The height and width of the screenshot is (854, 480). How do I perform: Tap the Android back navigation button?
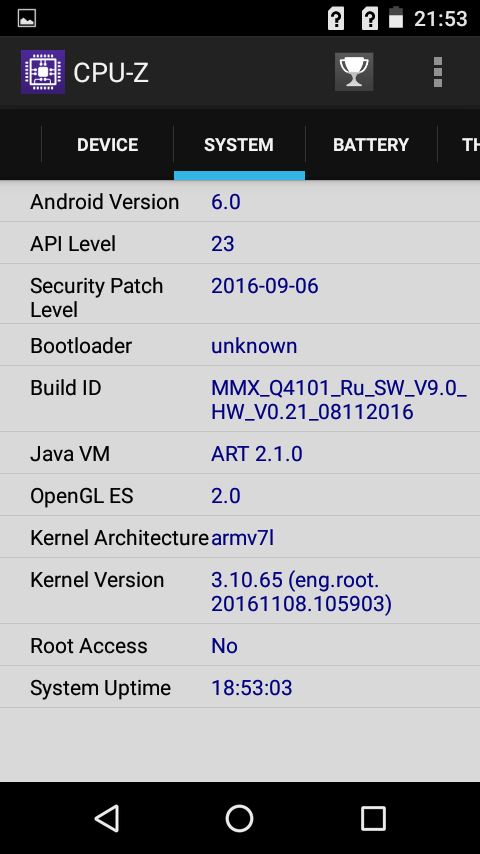[x=107, y=818]
